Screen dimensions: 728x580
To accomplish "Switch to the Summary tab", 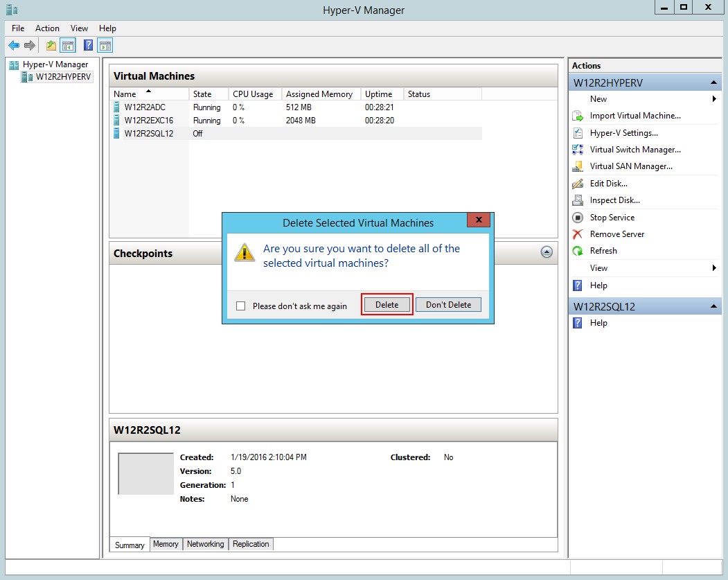I will [130, 545].
